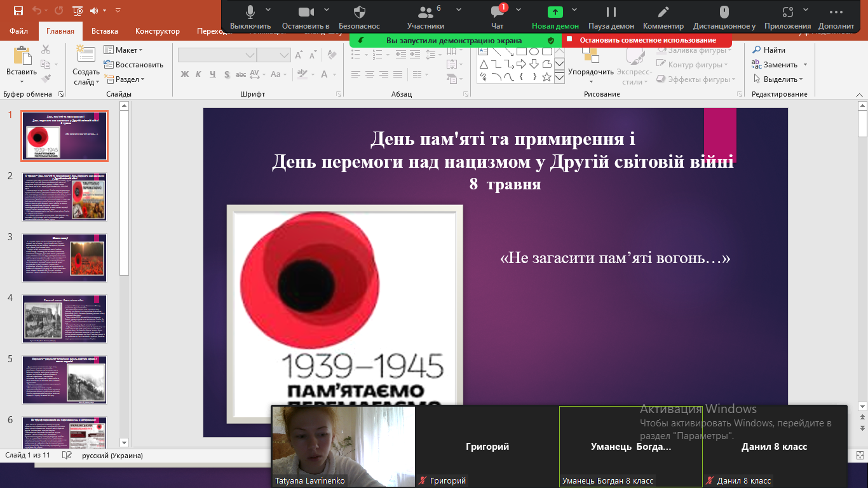Click the Заменить replace button
Image resolution: width=868 pixels, height=488 pixels.
click(775, 65)
